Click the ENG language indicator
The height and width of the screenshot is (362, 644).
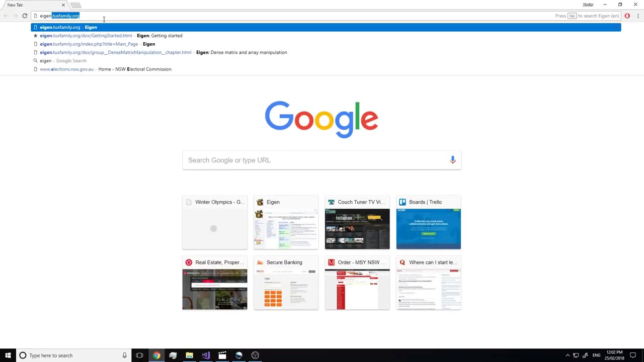click(x=596, y=355)
